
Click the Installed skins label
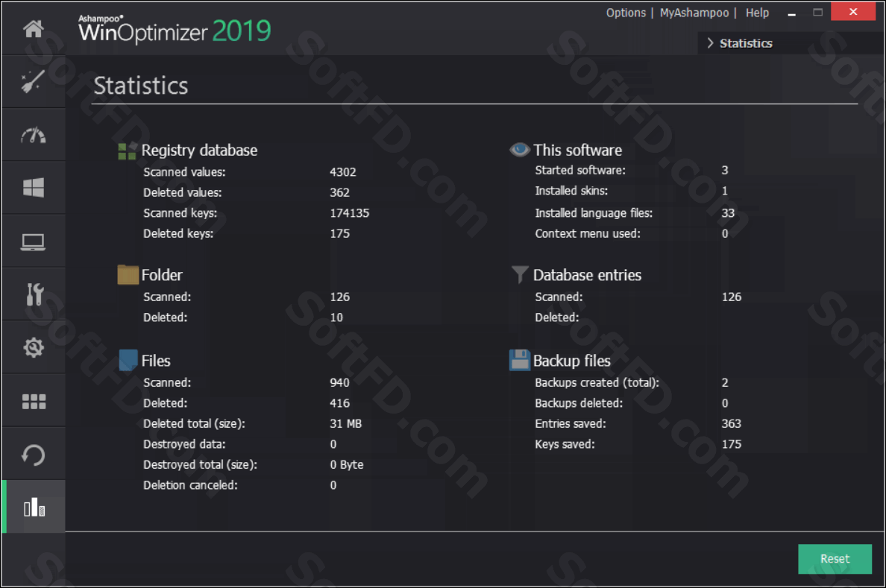(x=571, y=191)
